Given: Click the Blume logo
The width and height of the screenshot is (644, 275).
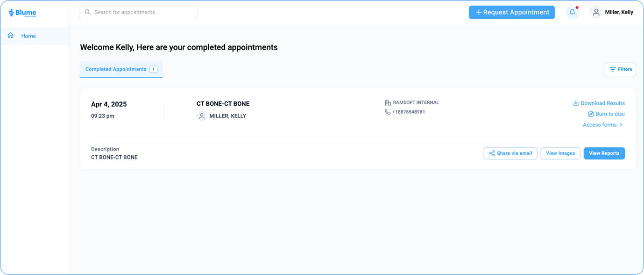Looking at the screenshot, I should [x=22, y=13].
